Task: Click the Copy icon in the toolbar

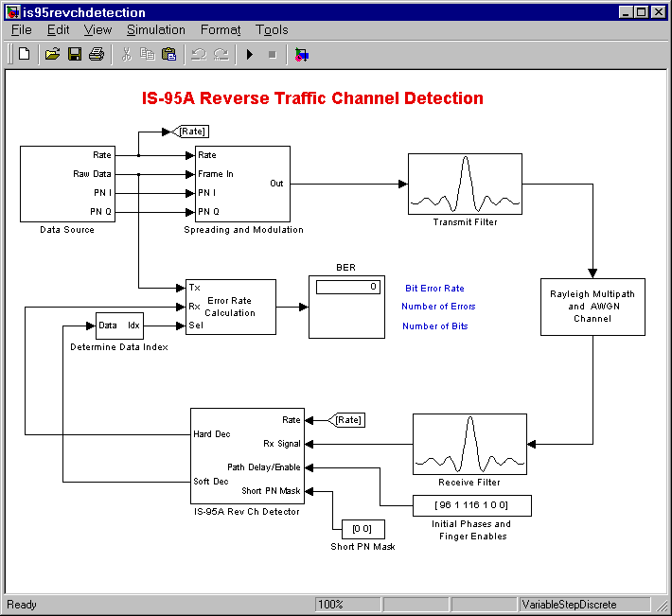Action: (x=147, y=54)
